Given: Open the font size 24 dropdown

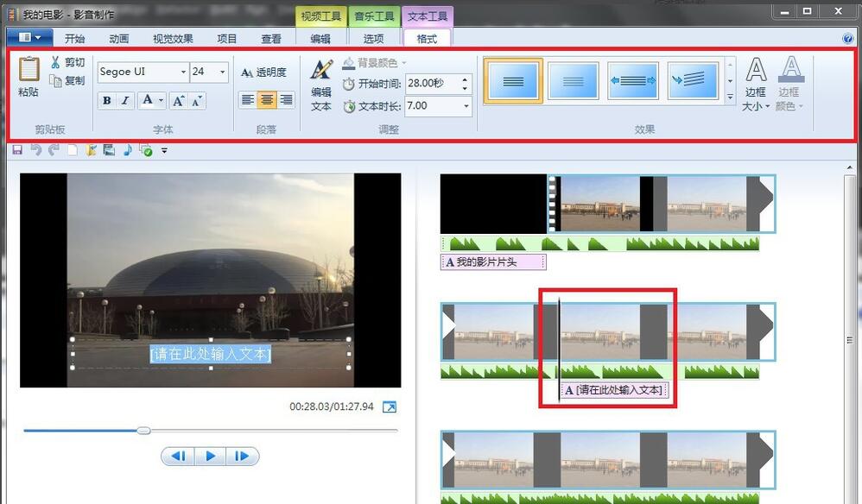Looking at the screenshot, I should tap(222, 72).
